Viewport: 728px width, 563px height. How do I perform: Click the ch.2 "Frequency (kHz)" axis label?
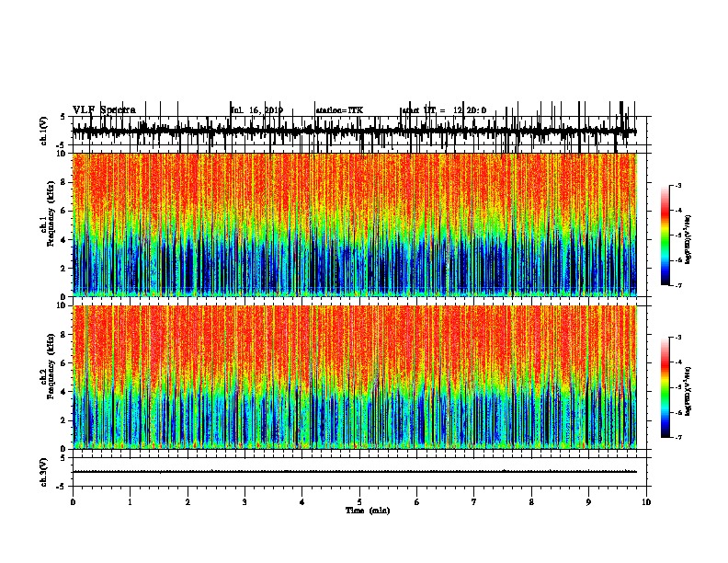pyautogui.click(x=51, y=366)
